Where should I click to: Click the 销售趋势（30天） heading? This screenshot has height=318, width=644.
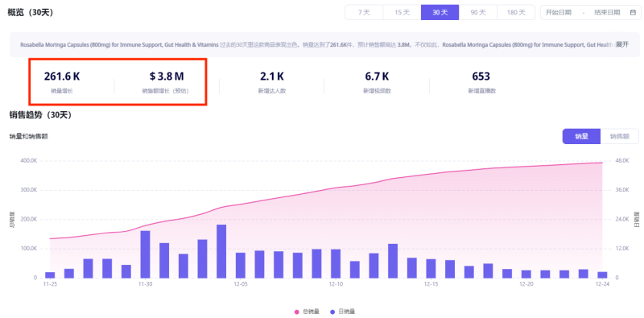(41, 115)
